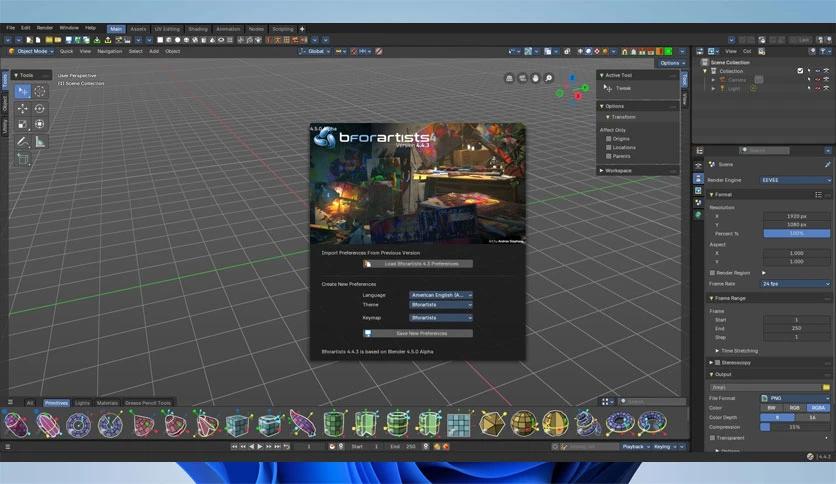Select the Tweak select tool in Tools
This screenshot has width=836, height=484.
click(22, 91)
